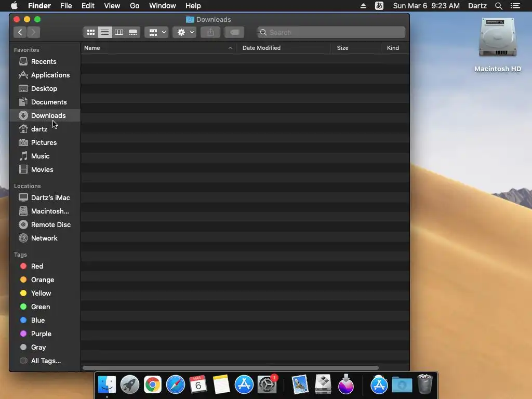Open Pictures in sidebar

click(45, 143)
